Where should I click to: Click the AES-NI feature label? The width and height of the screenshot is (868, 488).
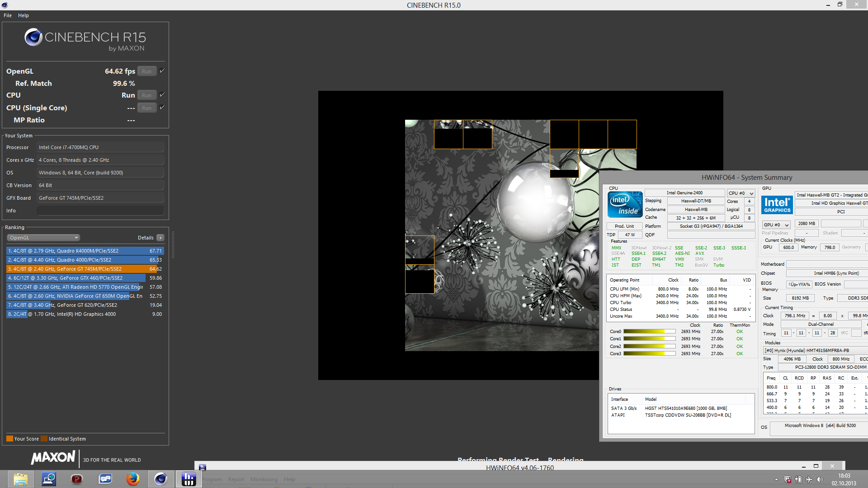click(682, 253)
